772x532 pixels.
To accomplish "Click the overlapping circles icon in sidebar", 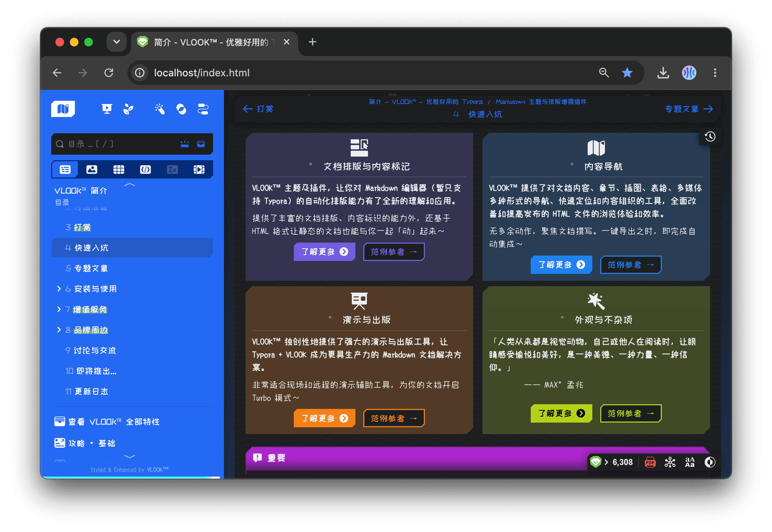I will 181,109.
